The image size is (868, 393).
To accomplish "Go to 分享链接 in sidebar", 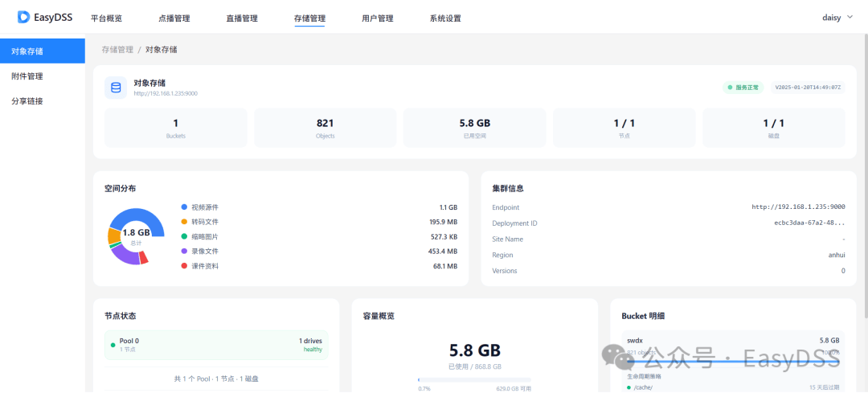I will pyautogui.click(x=43, y=101).
